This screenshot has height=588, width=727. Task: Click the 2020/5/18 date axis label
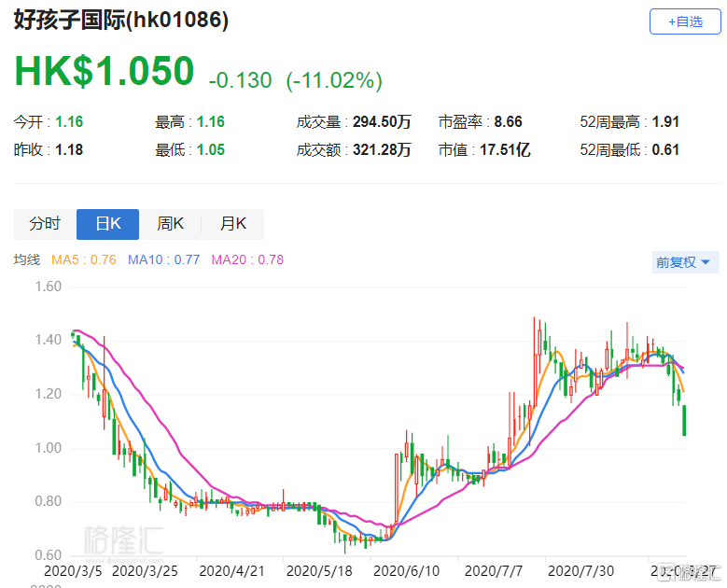click(x=319, y=571)
